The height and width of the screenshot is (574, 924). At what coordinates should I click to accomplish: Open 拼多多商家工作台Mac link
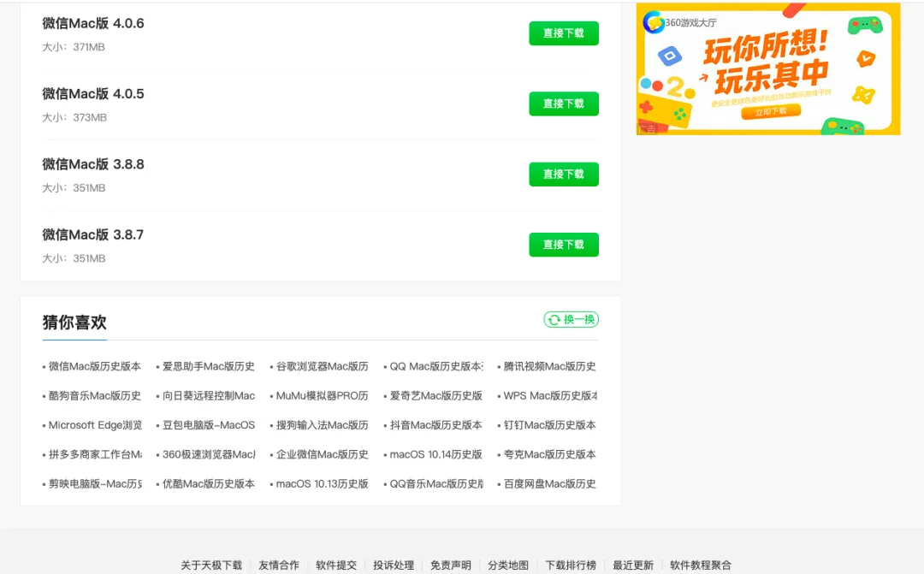95,454
